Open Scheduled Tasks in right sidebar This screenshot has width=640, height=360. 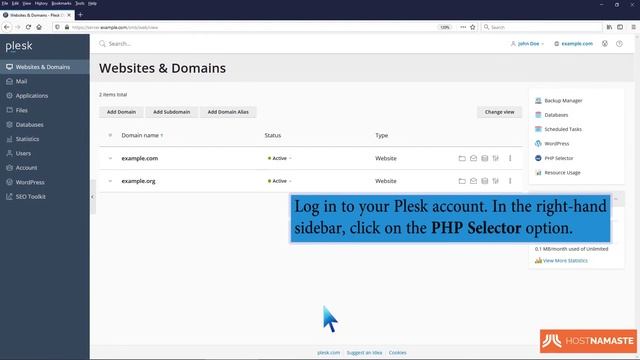pyautogui.click(x=563, y=129)
